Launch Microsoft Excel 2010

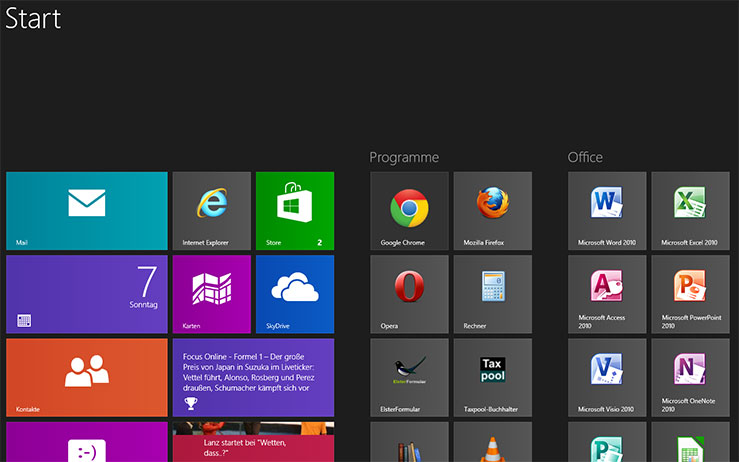pos(690,211)
